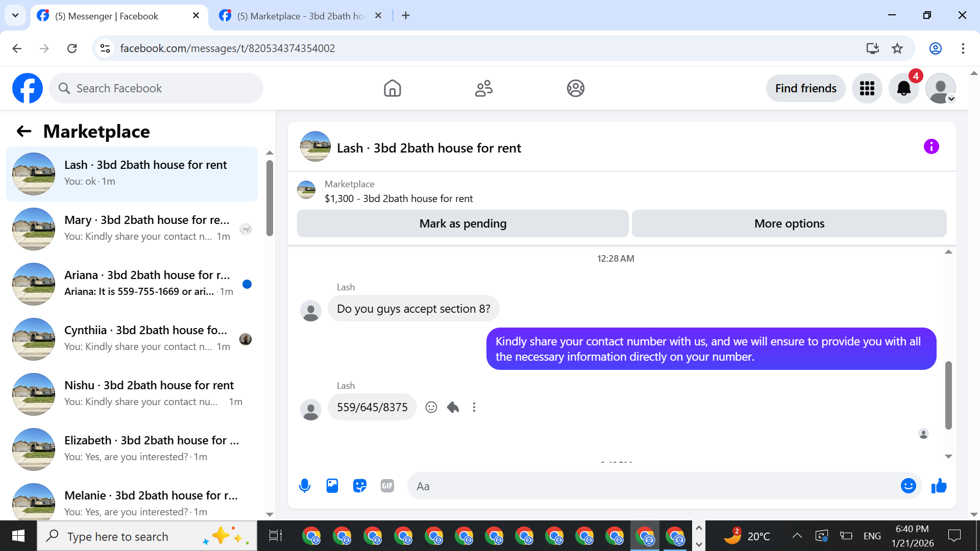The image size is (980, 551).
Task: React to 559/645/8375 message with emoji
Action: (431, 407)
